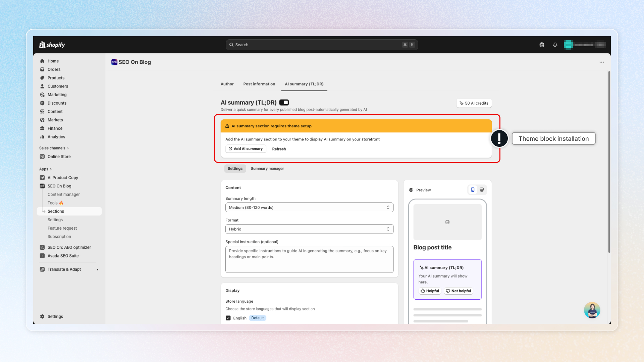The height and width of the screenshot is (362, 644).
Task: Open the Summary length dropdown
Action: click(x=309, y=207)
